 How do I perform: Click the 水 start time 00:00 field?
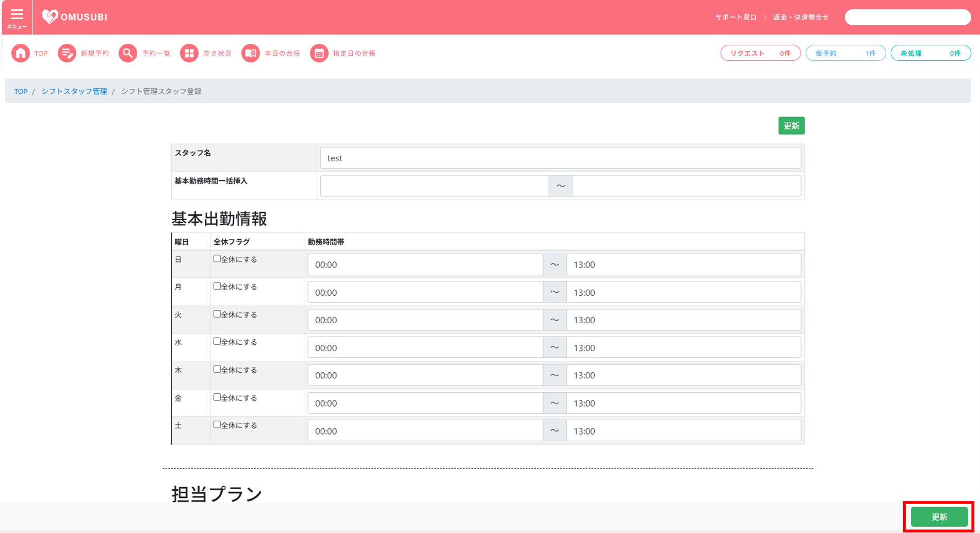click(425, 347)
